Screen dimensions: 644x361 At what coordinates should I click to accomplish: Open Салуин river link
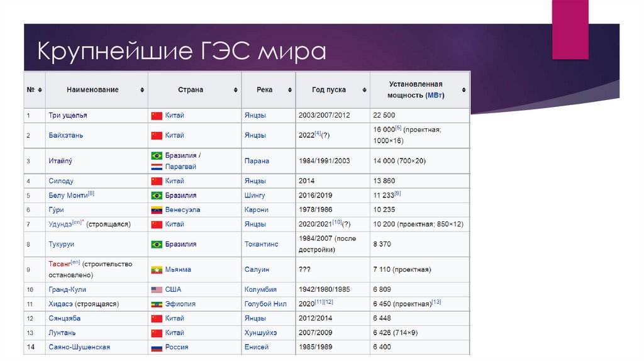point(257,270)
